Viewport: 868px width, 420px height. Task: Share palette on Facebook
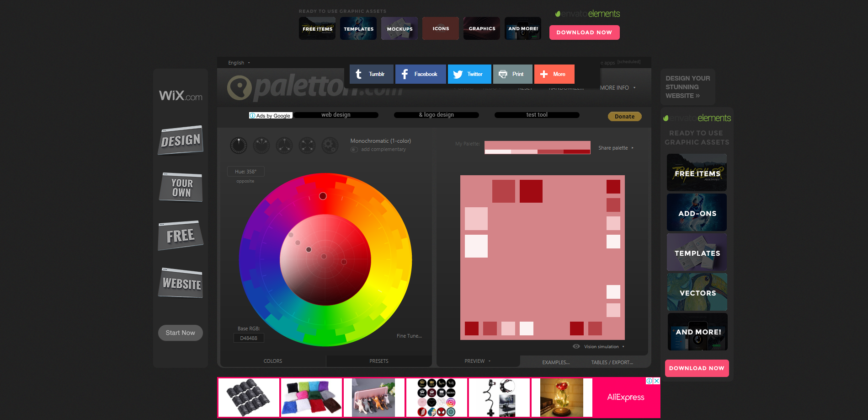point(421,74)
